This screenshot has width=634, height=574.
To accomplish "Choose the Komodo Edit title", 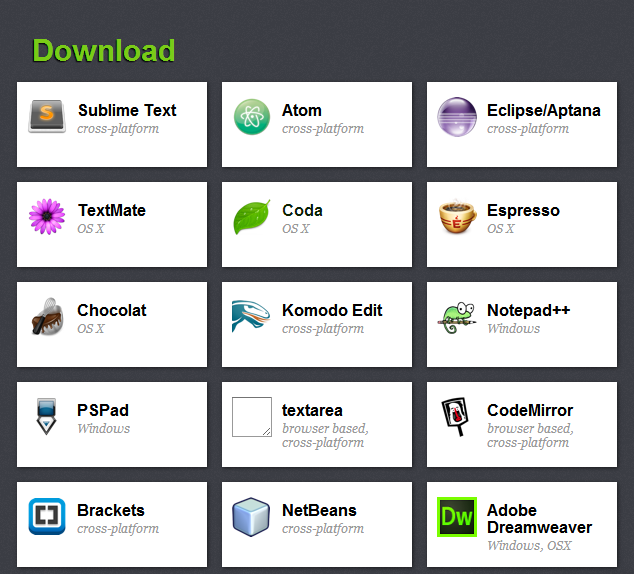I will tap(332, 310).
